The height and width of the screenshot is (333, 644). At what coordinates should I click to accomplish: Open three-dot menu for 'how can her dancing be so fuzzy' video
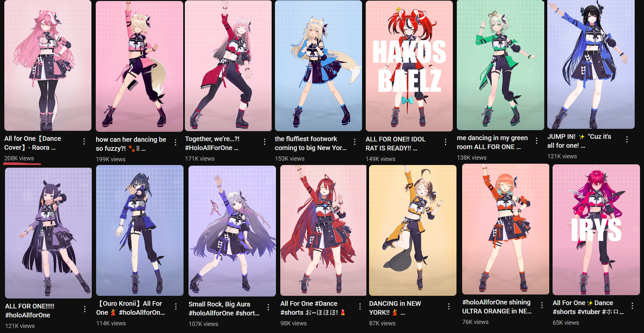tap(176, 143)
